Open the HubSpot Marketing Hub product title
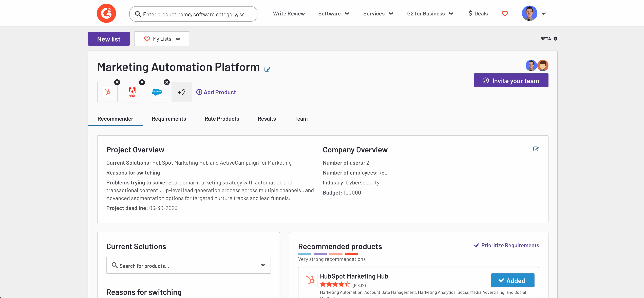644x298 pixels. coord(354,276)
